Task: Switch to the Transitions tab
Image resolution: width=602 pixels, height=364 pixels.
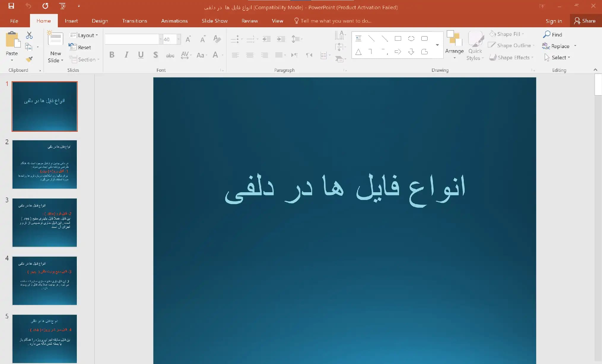Action: [134, 21]
